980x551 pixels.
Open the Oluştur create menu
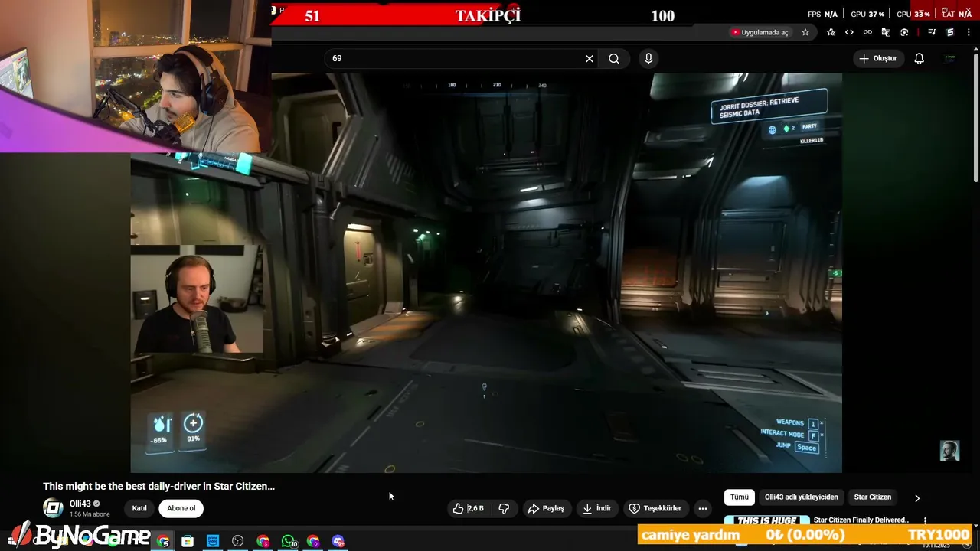point(877,59)
